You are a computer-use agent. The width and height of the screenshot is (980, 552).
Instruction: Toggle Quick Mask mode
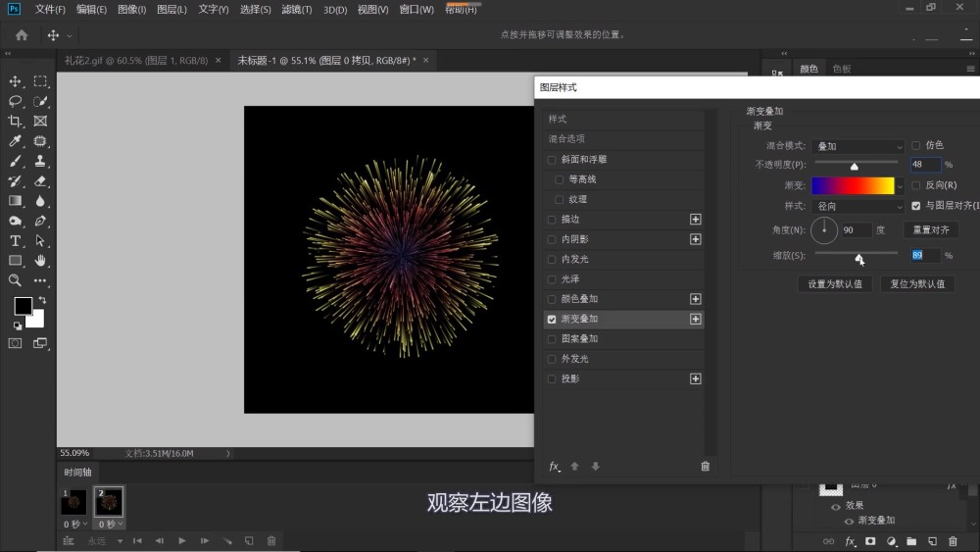15,343
